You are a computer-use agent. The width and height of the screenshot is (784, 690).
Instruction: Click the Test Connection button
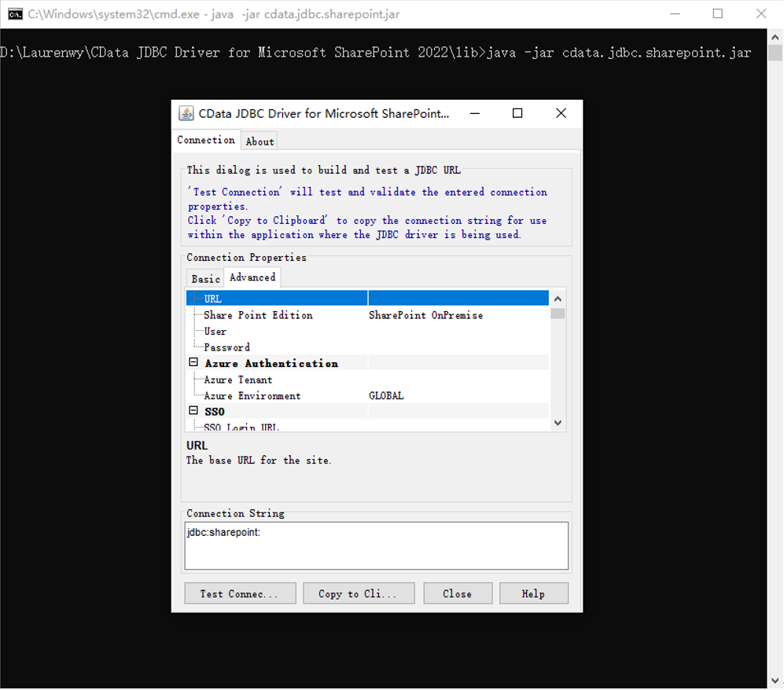click(240, 593)
